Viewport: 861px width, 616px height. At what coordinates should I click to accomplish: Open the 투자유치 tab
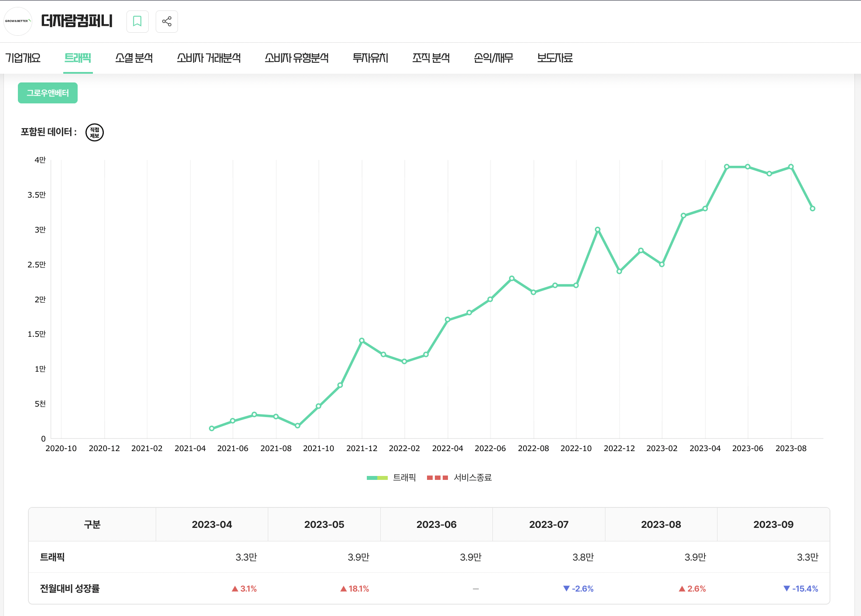370,58
